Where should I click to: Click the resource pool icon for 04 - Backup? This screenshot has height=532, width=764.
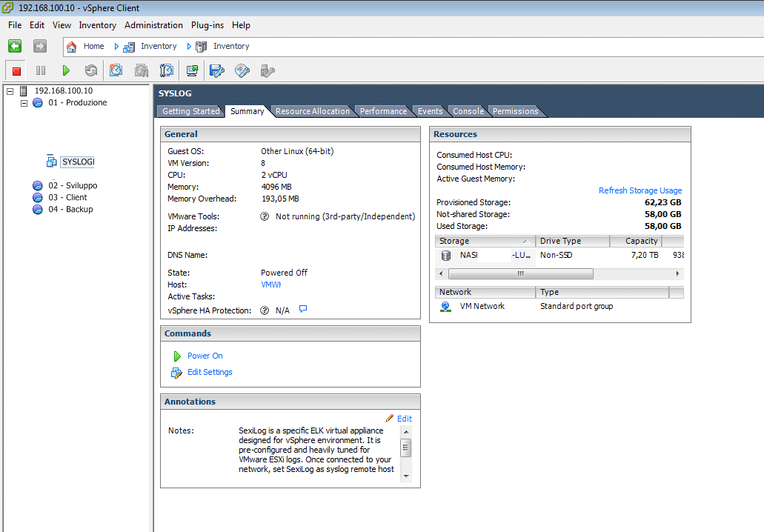(38, 210)
